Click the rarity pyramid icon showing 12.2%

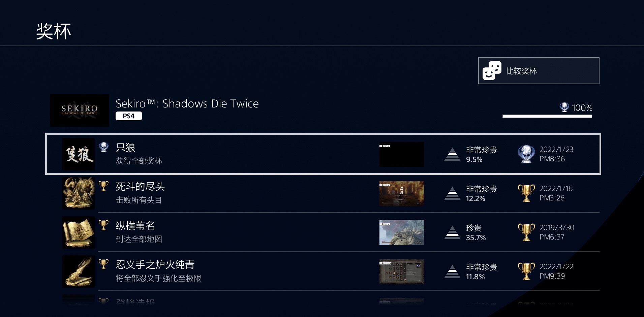452,193
